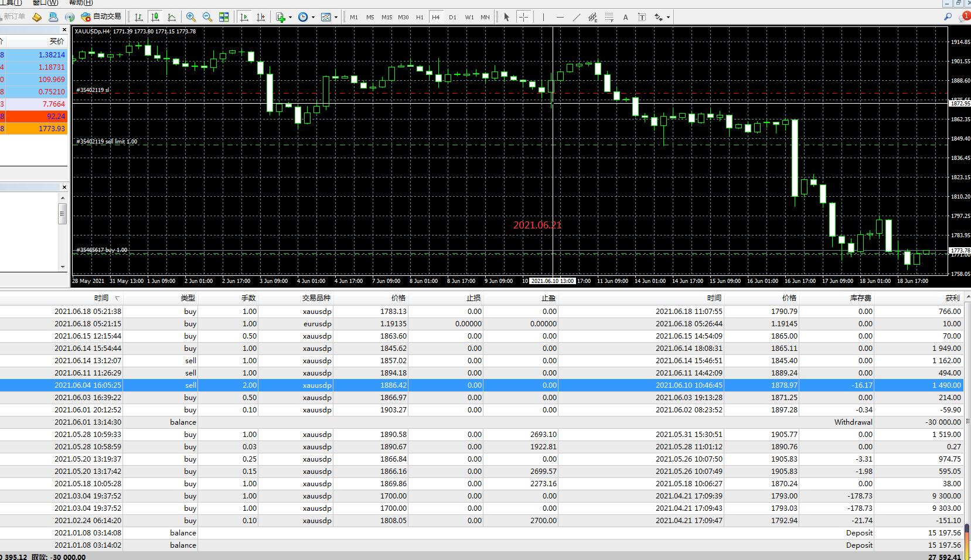This screenshot has width=971, height=560.
Task: Click the zoom in magnifier icon
Action: coord(190,17)
